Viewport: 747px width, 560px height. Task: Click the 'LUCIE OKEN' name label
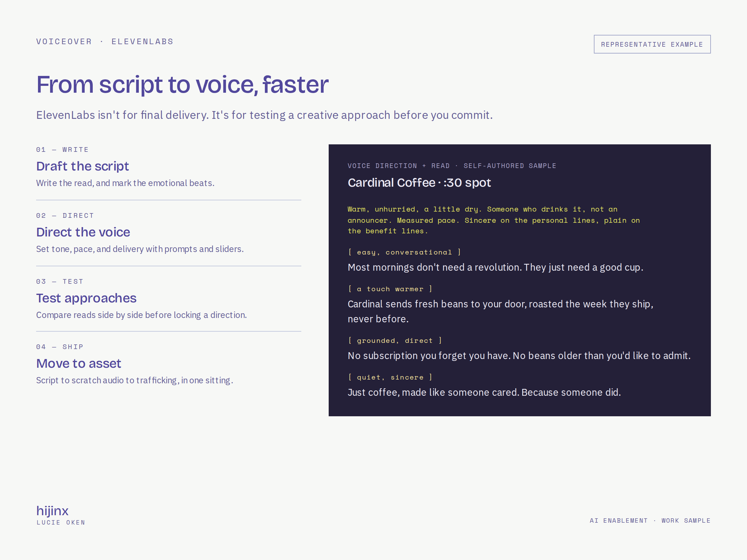[x=61, y=522]
